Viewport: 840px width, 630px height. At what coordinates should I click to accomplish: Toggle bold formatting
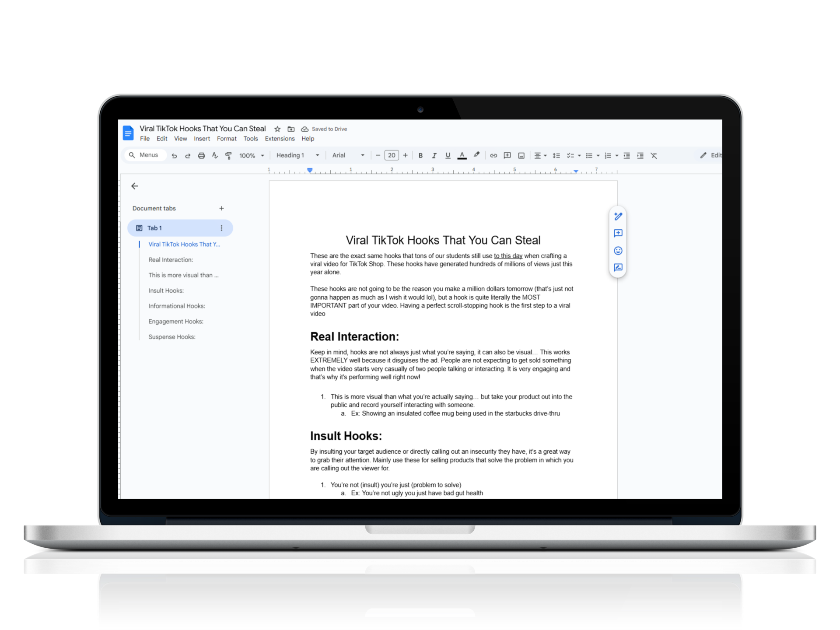point(420,155)
